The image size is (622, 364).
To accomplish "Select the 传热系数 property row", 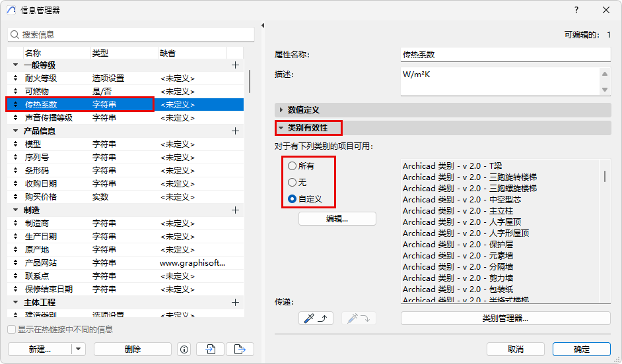I will [125, 105].
